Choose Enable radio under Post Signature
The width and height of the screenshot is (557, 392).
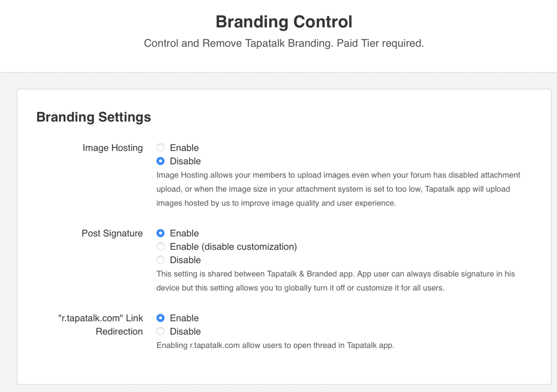[x=160, y=233]
